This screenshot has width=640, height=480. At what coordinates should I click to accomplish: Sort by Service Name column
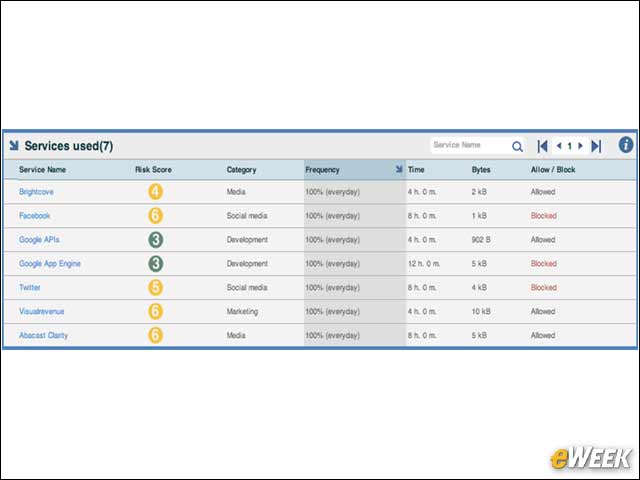click(42, 170)
